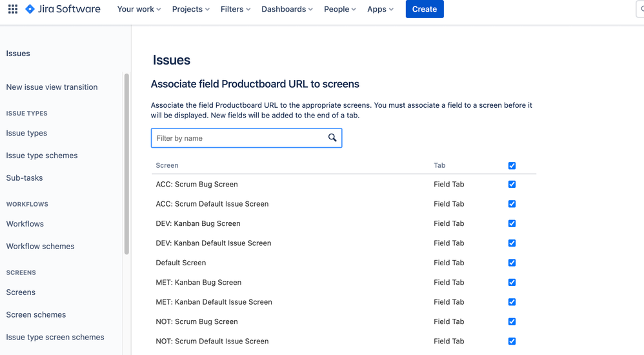Click DEV: Kanban Default Issue Screen name

[214, 243]
